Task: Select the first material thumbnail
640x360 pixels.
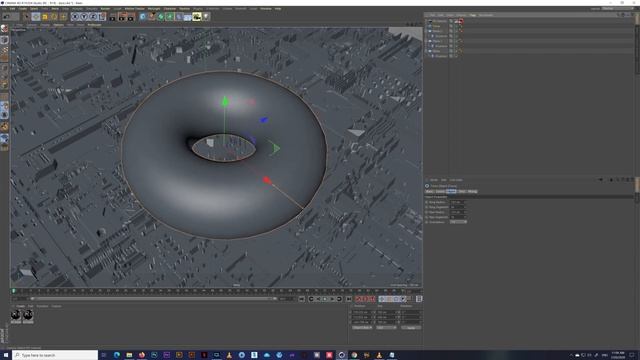Action: [16, 315]
